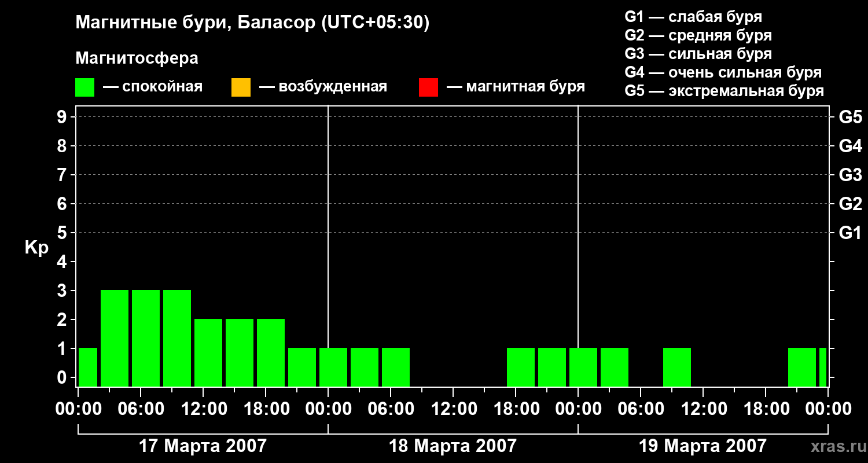Click the '12:00' time label under 17 Марта
868x463 pixels.
point(203,409)
